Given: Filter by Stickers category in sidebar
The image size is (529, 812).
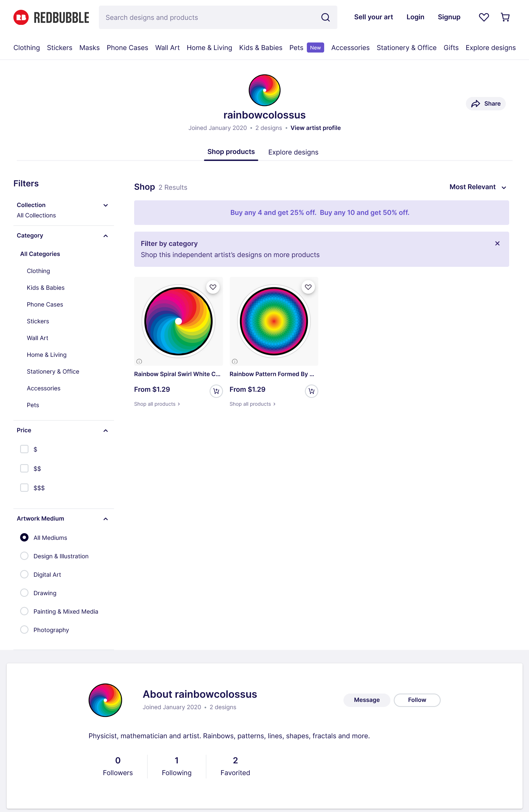Looking at the screenshot, I should [38, 321].
